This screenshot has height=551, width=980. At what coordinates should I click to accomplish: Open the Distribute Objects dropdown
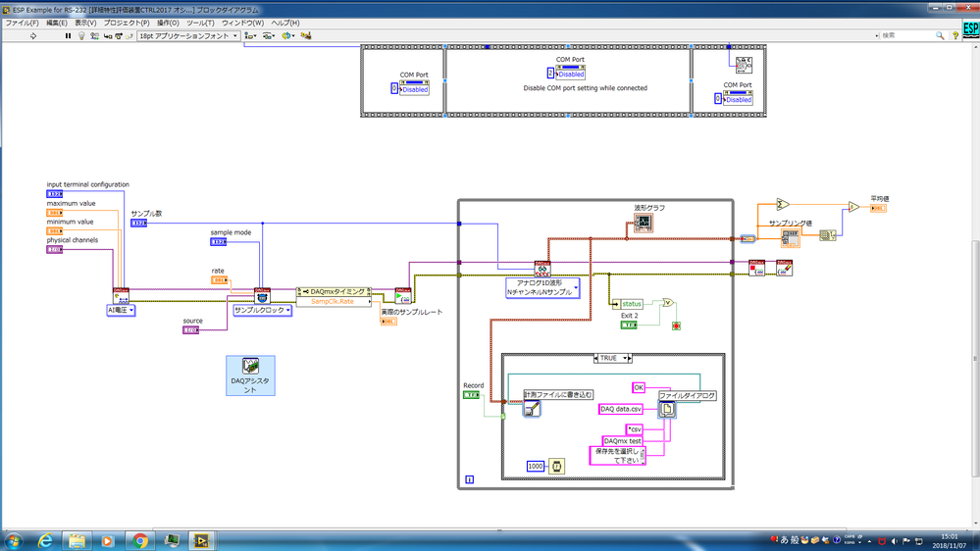(268, 36)
